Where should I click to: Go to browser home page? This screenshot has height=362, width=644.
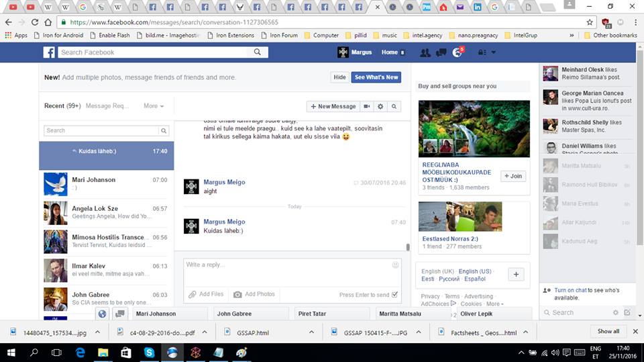[x=48, y=22]
